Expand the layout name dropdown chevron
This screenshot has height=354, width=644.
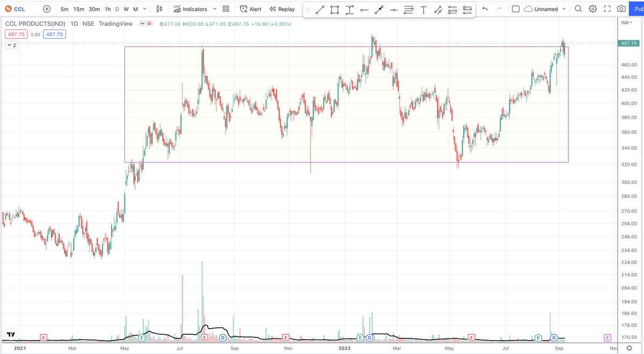click(x=564, y=9)
